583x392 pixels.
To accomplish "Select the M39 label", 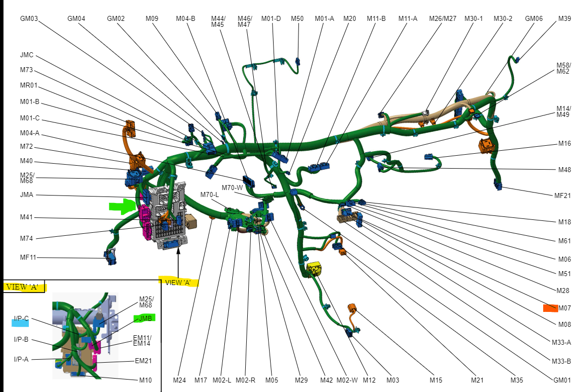I will click(565, 18).
